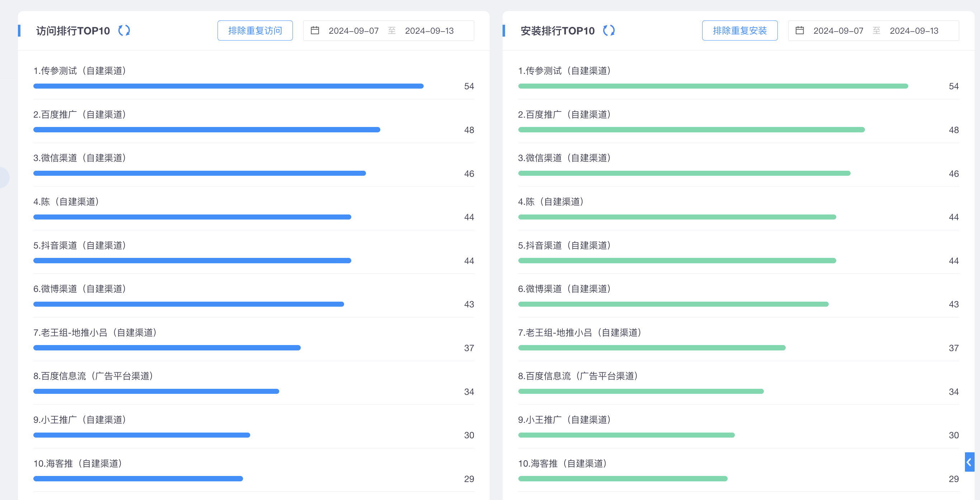
Task: Click 访问排行TOP10 title
Action: [73, 31]
